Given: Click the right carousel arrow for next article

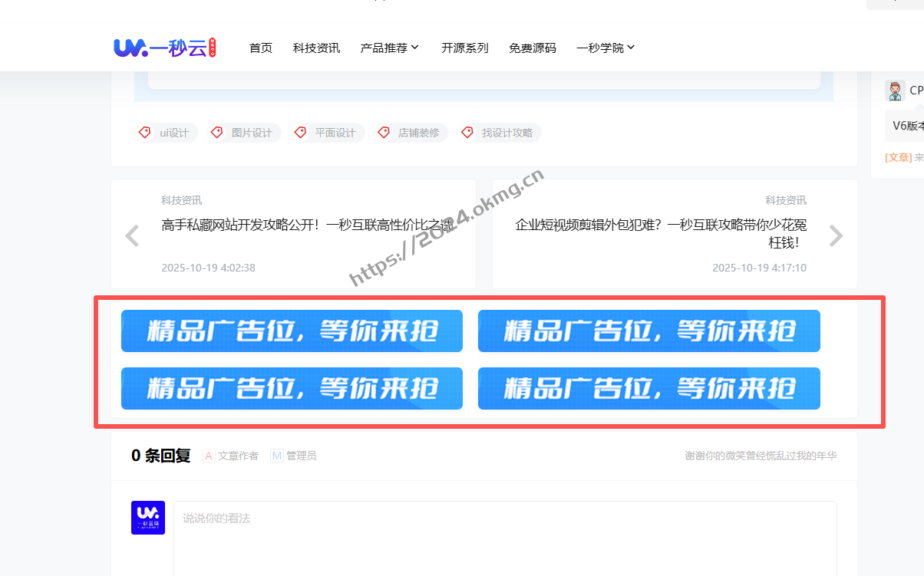Looking at the screenshot, I should (x=836, y=235).
